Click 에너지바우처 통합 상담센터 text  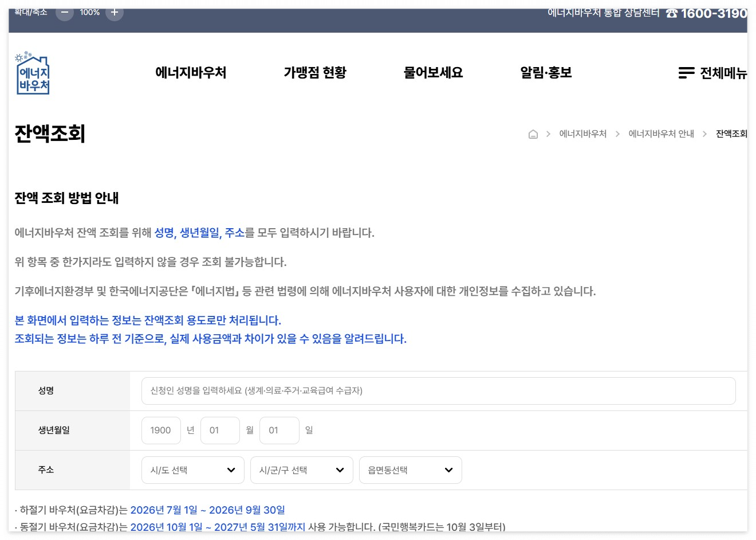click(x=604, y=13)
